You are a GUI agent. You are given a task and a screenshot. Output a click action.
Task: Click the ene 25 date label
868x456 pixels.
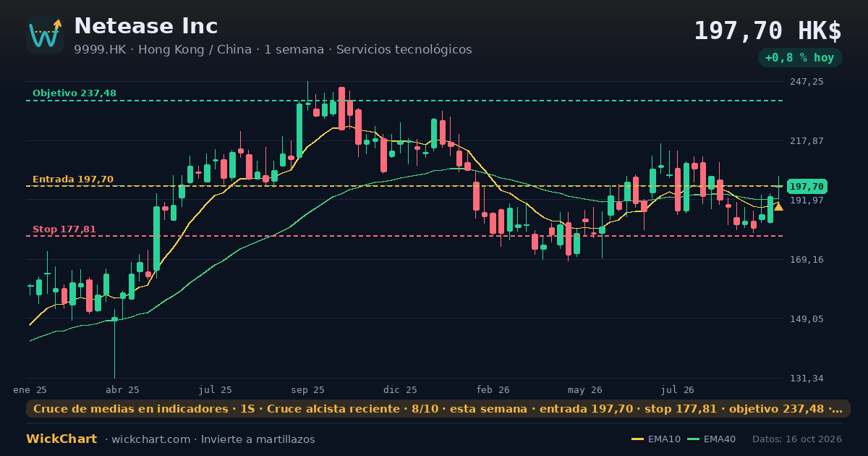30,389
